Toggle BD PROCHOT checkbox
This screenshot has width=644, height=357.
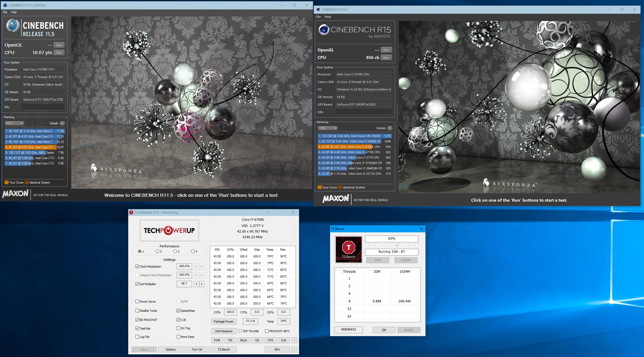point(137,320)
